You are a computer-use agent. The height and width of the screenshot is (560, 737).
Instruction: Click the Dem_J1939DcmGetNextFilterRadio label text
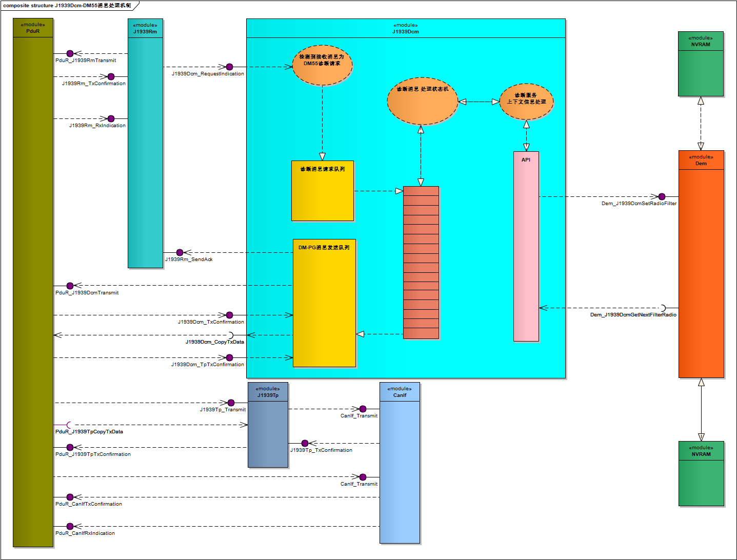click(633, 315)
